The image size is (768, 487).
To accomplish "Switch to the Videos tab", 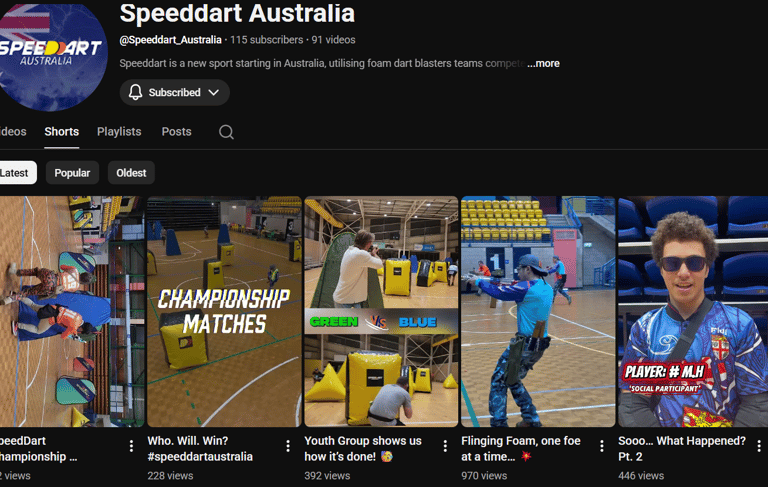I will tap(13, 132).
